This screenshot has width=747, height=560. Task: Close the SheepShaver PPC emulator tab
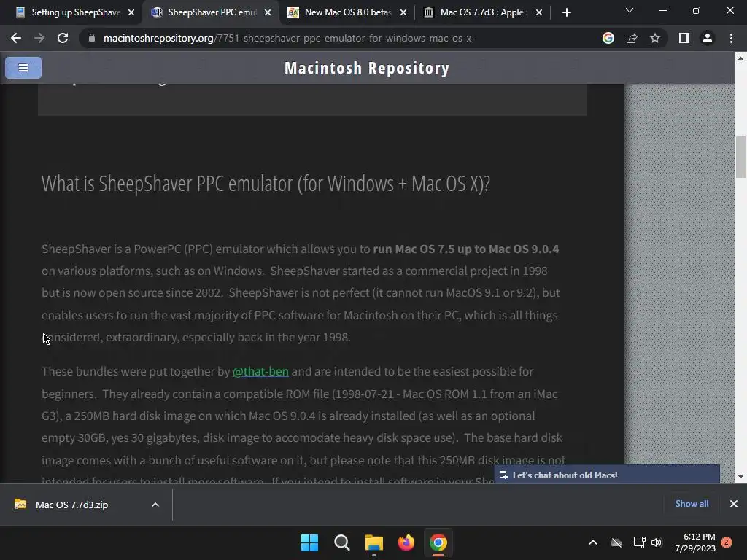268,12
